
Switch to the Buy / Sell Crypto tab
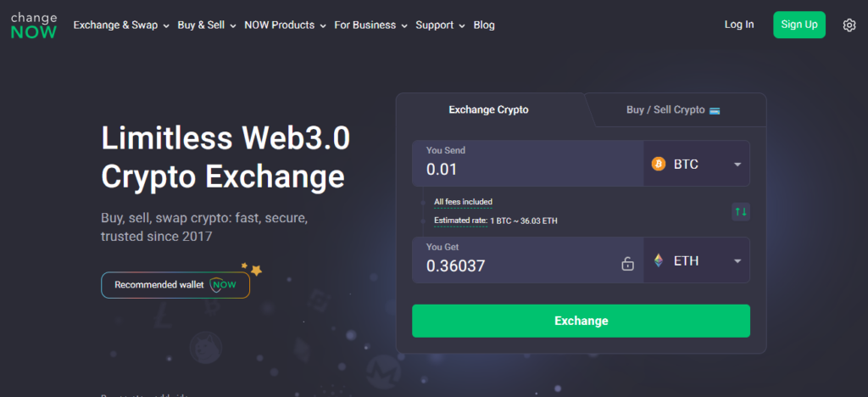tap(672, 109)
